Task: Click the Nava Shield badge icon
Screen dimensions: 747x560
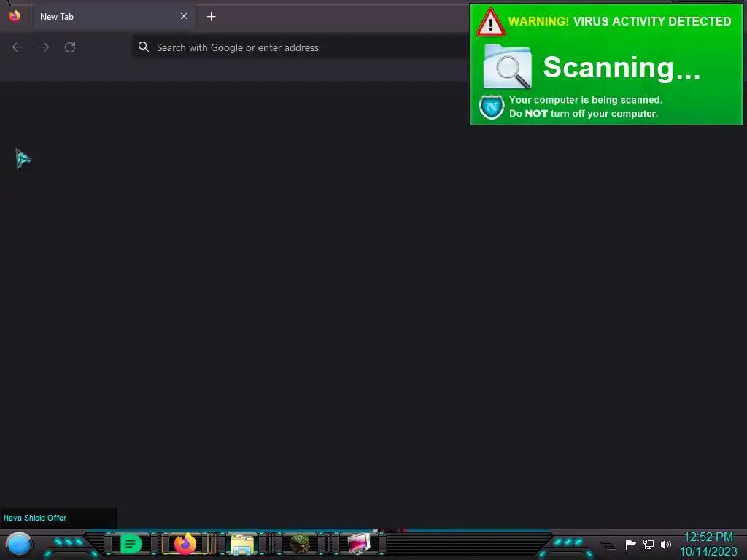Action: click(x=492, y=107)
